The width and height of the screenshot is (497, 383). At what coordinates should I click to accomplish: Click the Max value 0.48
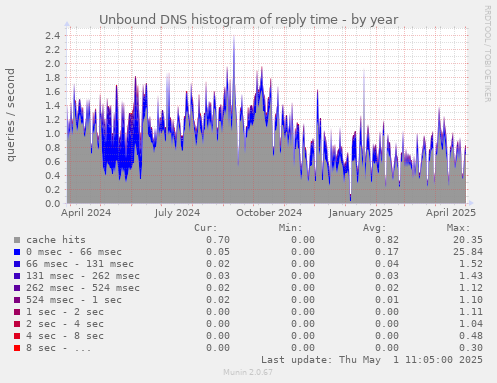click(x=471, y=336)
